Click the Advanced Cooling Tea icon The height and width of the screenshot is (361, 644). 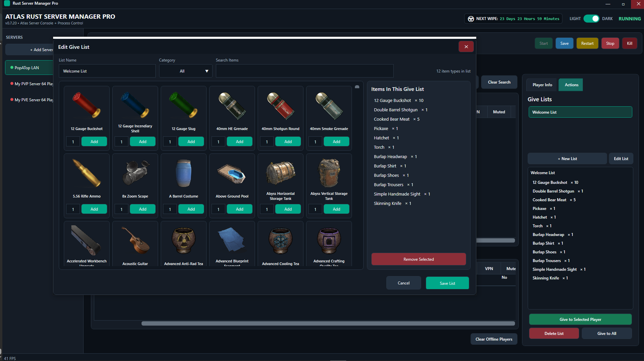280,240
